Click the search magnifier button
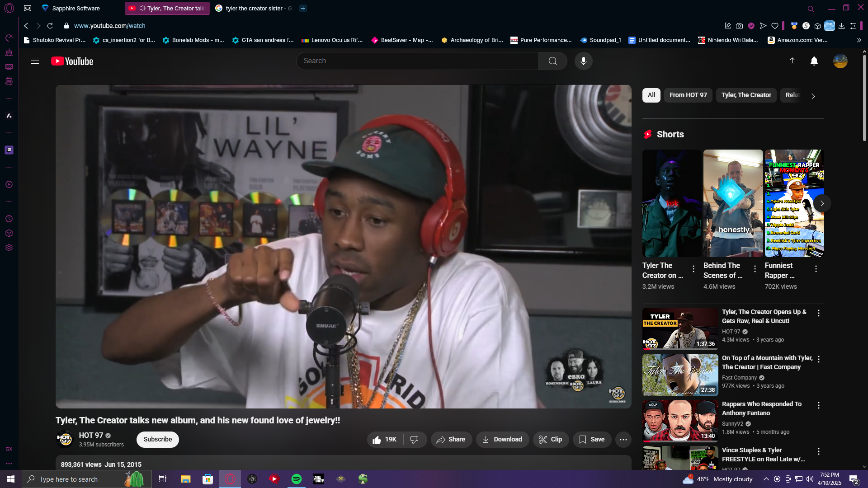 [x=552, y=61]
